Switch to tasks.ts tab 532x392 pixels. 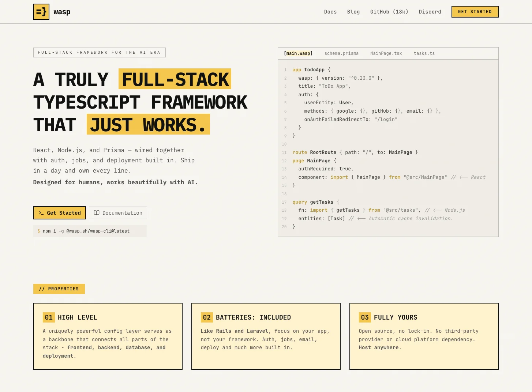click(x=424, y=53)
